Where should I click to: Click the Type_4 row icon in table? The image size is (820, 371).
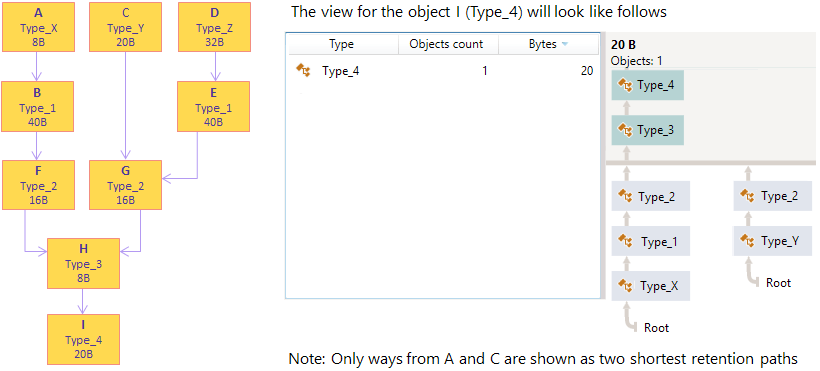303,70
